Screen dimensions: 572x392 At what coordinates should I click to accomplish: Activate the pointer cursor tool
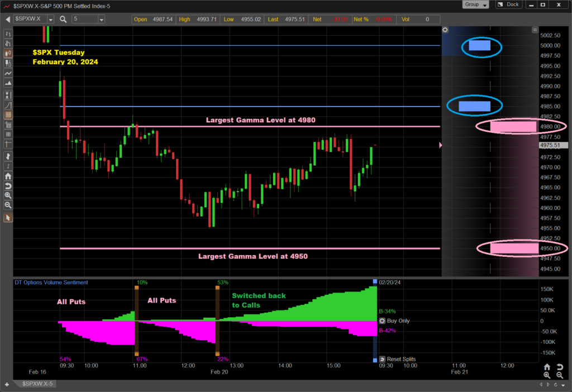8,218
